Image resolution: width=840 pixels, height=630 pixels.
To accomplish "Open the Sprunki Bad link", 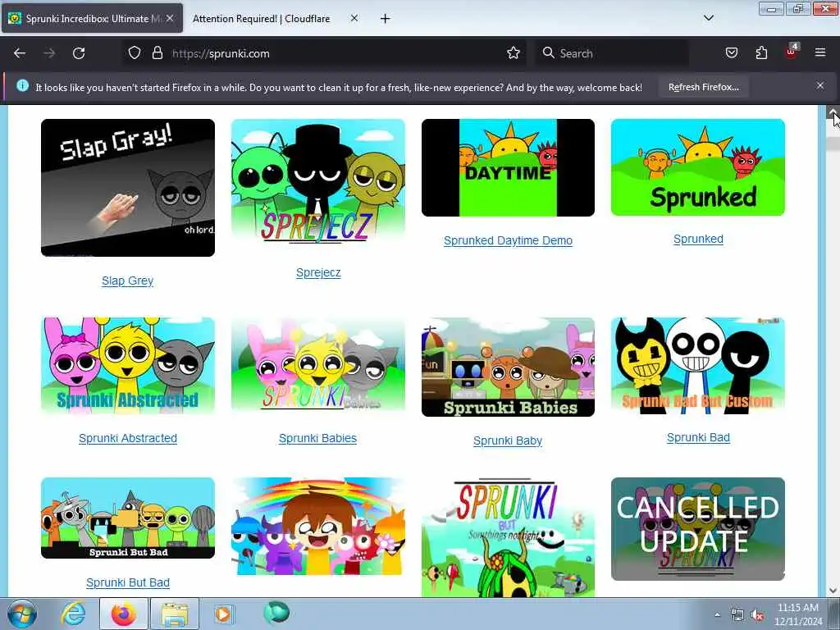I will (698, 438).
